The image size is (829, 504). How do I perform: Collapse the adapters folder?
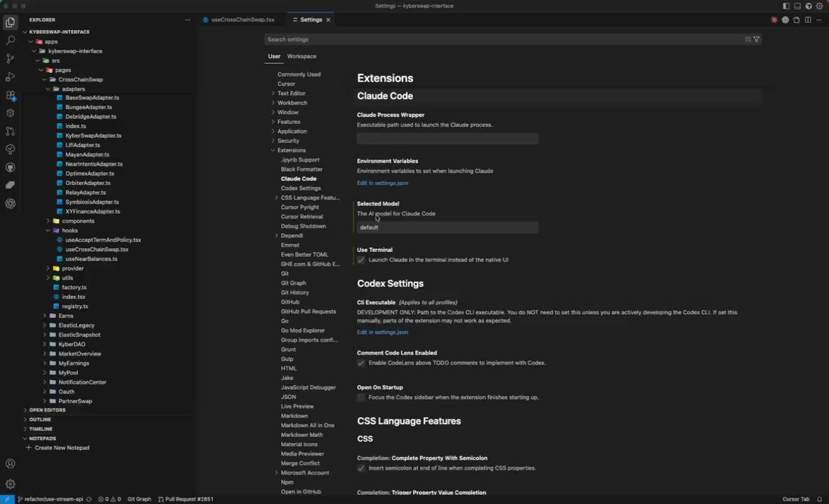pyautogui.click(x=48, y=89)
